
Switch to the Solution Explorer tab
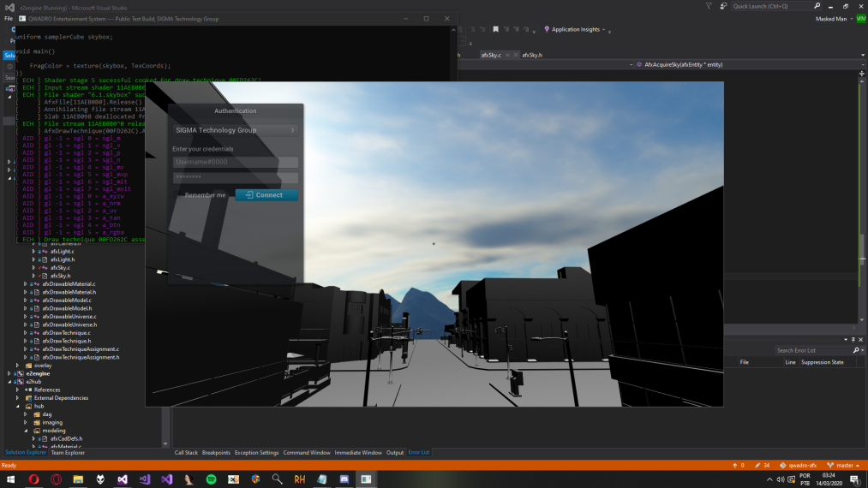(x=26, y=453)
